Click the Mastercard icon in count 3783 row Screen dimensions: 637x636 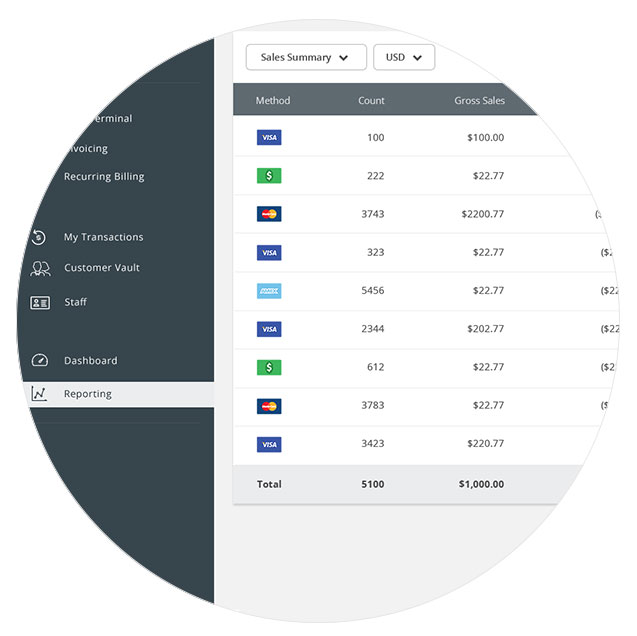coord(269,406)
